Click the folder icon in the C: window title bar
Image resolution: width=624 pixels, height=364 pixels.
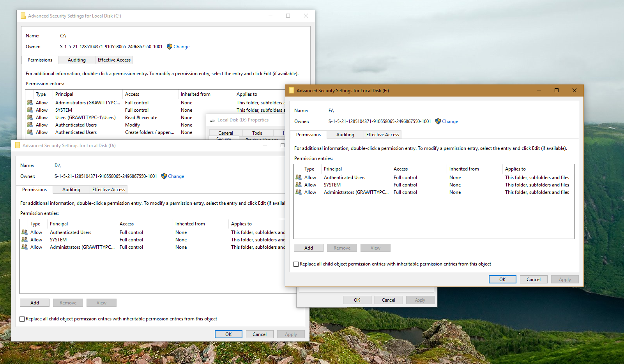(23, 16)
